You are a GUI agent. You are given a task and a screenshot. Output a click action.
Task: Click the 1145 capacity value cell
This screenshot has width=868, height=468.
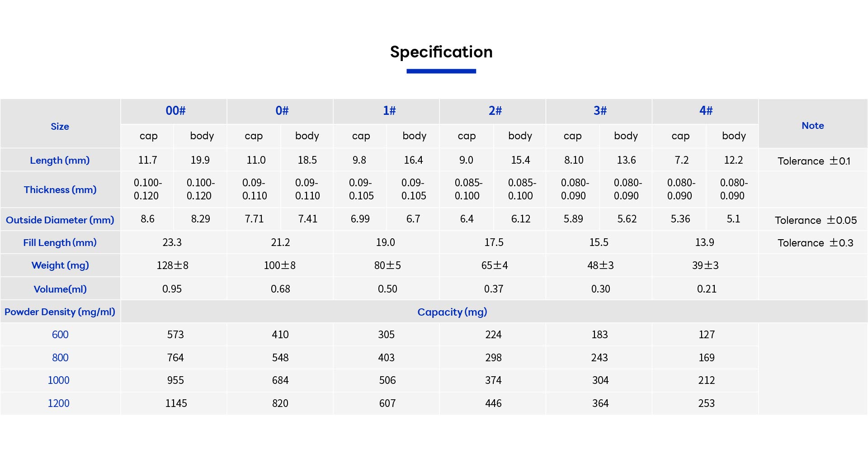176,403
